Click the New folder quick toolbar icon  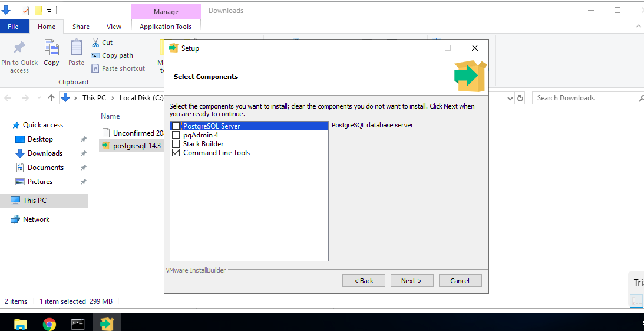(x=38, y=11)
